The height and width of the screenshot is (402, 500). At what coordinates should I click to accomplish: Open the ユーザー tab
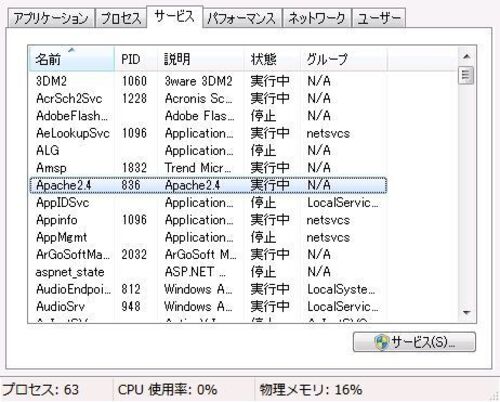[379, 18]
